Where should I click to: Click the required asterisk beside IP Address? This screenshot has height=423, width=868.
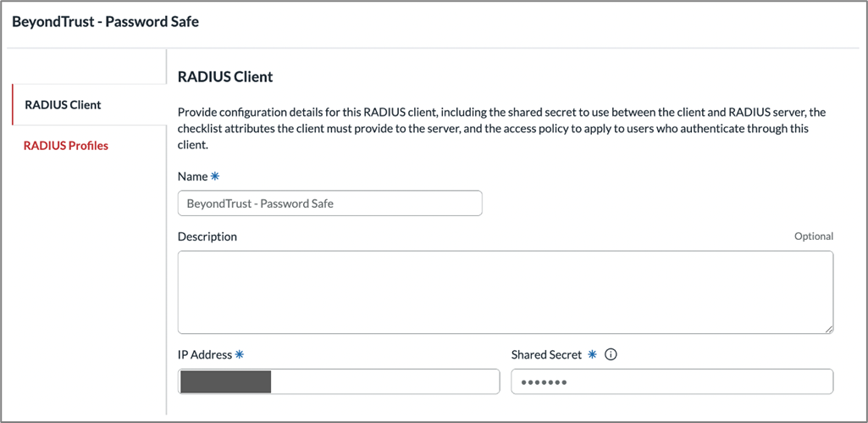point(239,355)
